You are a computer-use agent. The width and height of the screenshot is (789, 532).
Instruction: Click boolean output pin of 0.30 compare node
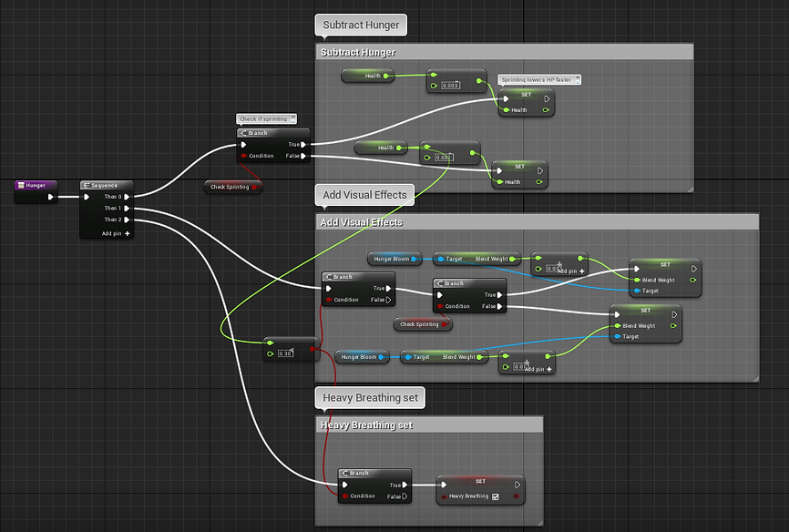click(x=313, y=348)
